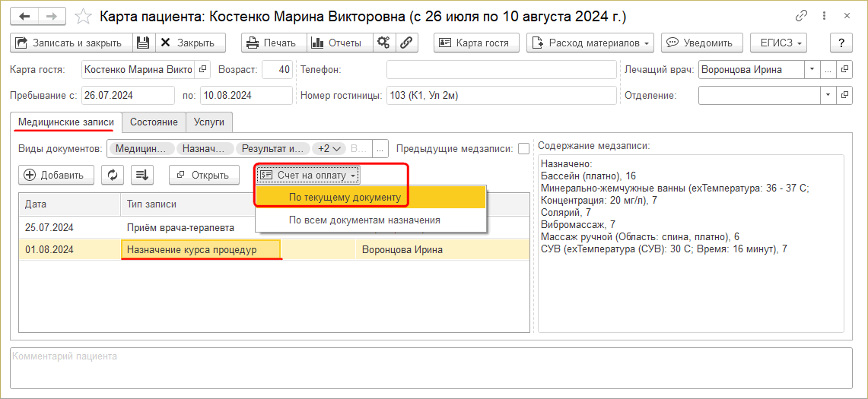The width and height of the screenshot is (868, 399).
Task: Open the Отделение record icon
Action: click(x=844, y=95)
